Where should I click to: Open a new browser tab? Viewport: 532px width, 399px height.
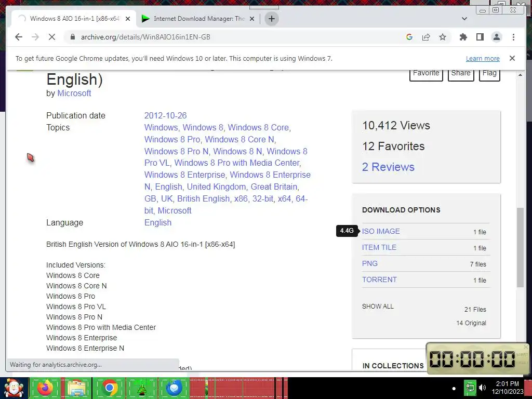click(x=271, y=19)
